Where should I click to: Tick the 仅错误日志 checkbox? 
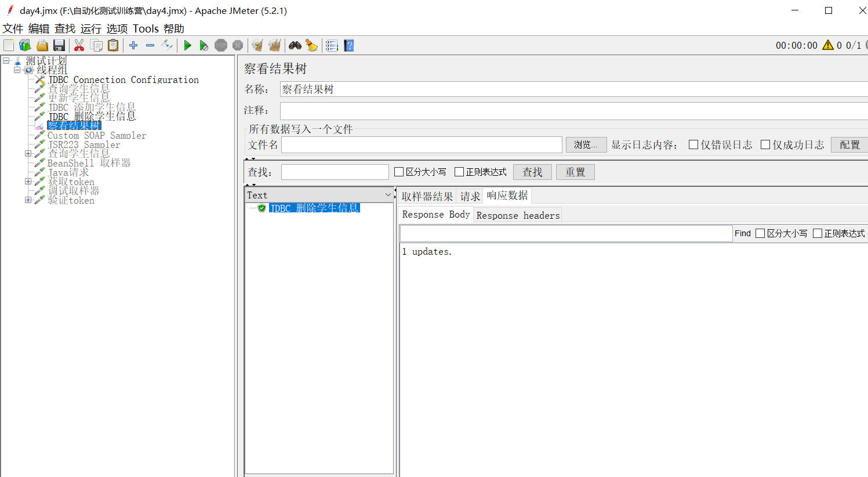click(693, 144)
